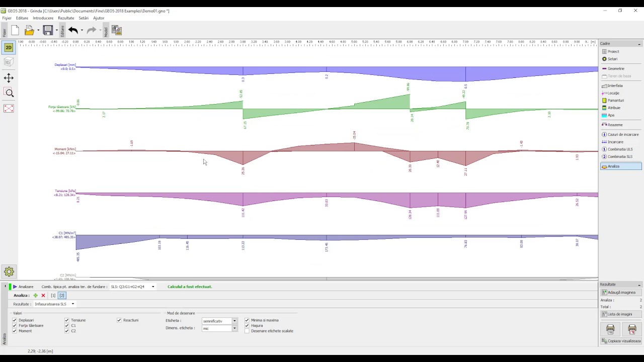Open the Interfata frame
This screenshot has width=644, height=362.
(x=621, y=85)
